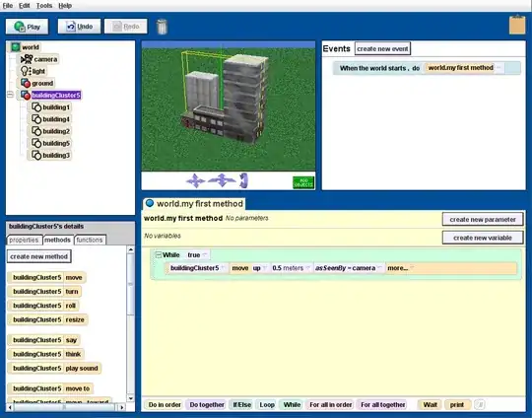Image resolution: width=532 pixels, height=418 pixels.
Task: Use the camera move up/down arrows control
Action: 195,180
